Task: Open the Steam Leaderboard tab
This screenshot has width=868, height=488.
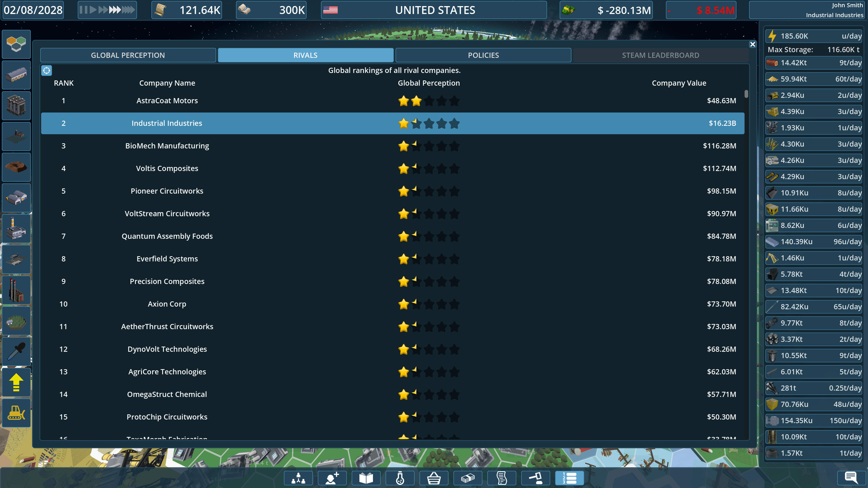Action: [660, 55]
